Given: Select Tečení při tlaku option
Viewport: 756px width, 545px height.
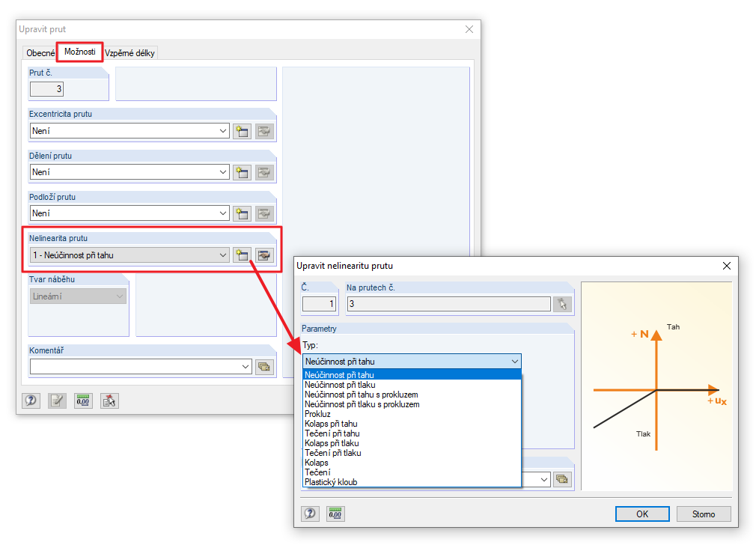Looking at the screenshot, I should pyautogui.click(x=412, y=452).
